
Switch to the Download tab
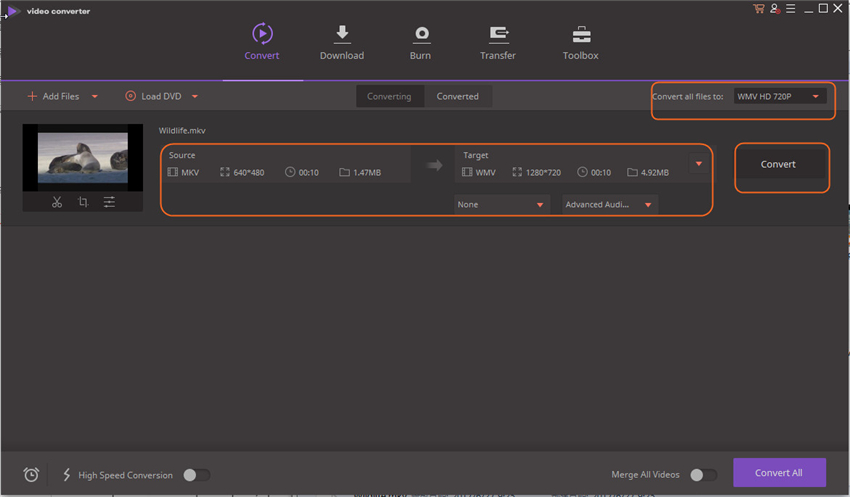[x=342, y=42]
